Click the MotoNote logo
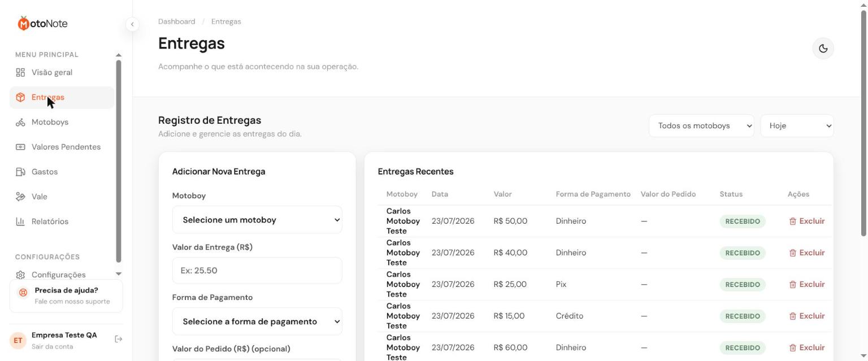This screenshot has width=868, height=361. click(x=42, y=23)
